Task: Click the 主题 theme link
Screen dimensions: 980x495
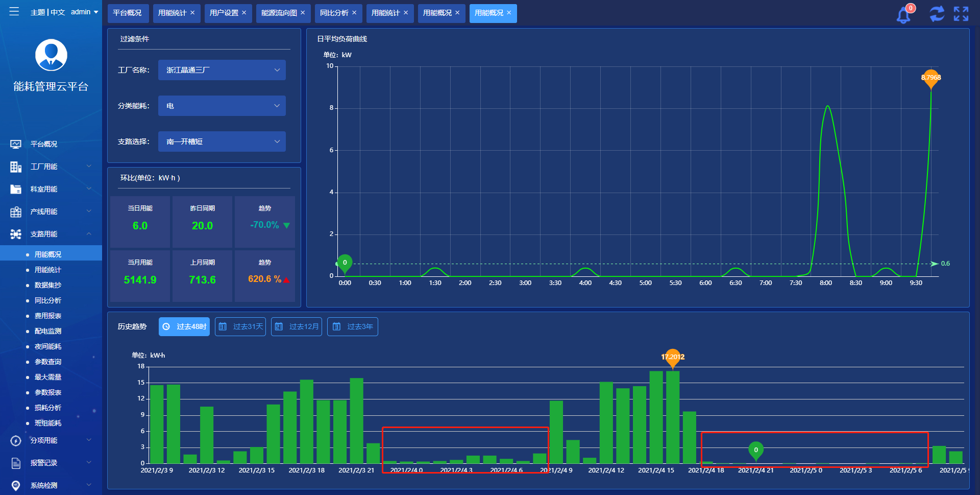Action: [x=38, y=12]
